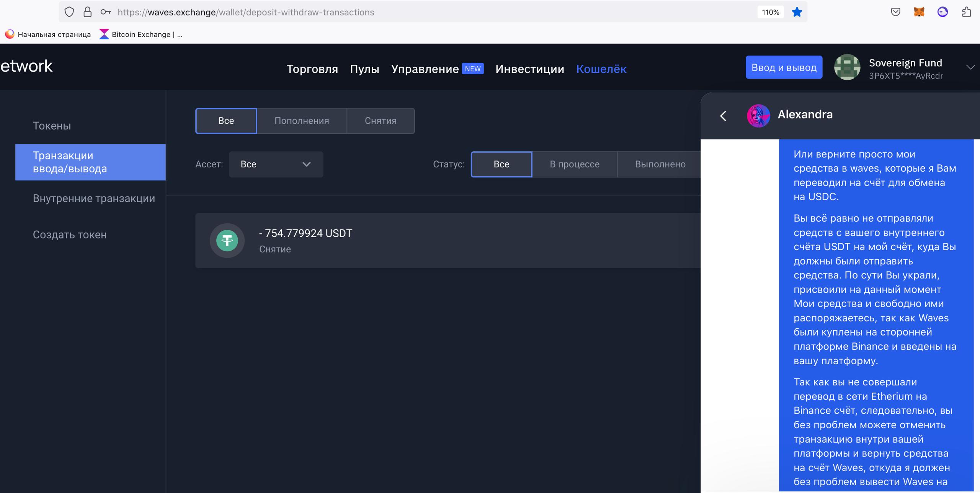Open the Pocket save icon
This screenshot has height=493, width=980.
895,12
